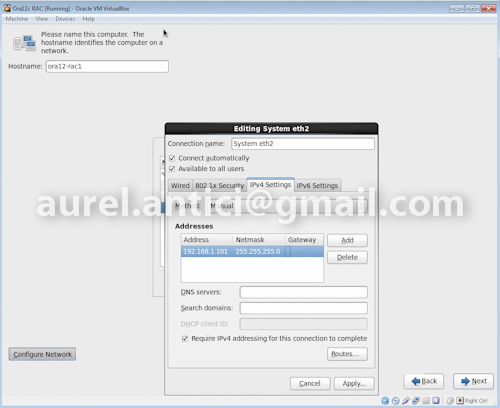Click the network adapters status icon
The height and width of the screenshot is (408, 500).
[416, 400]
